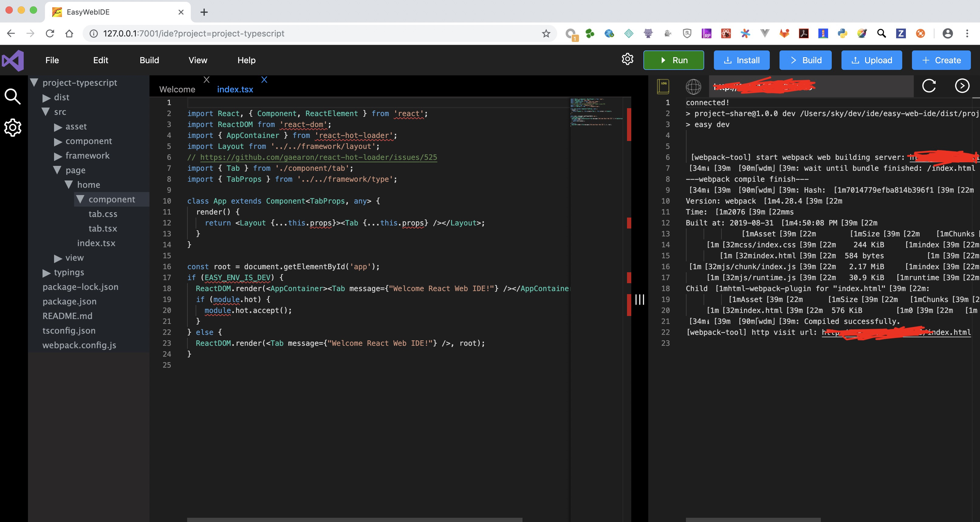The height and width of the screenshot is (522, 980).
Task: Click the open-in-browser icon in preview
Action: [962, 85]
